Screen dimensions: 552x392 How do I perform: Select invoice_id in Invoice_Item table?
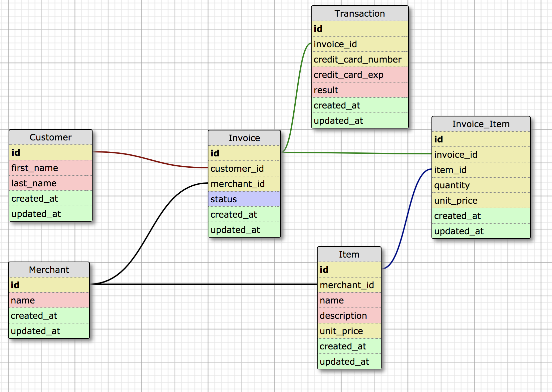pyautogui.click(x=481, y=155)
